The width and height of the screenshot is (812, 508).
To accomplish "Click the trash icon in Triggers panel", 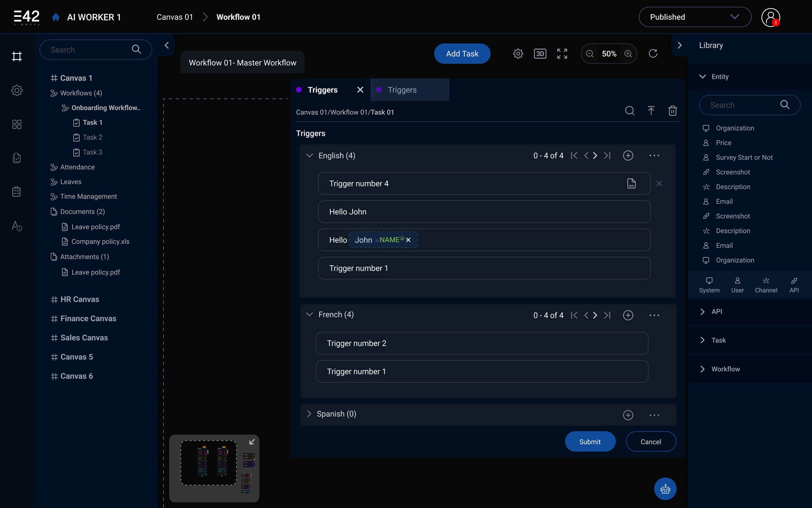I will tap(672, 111).
